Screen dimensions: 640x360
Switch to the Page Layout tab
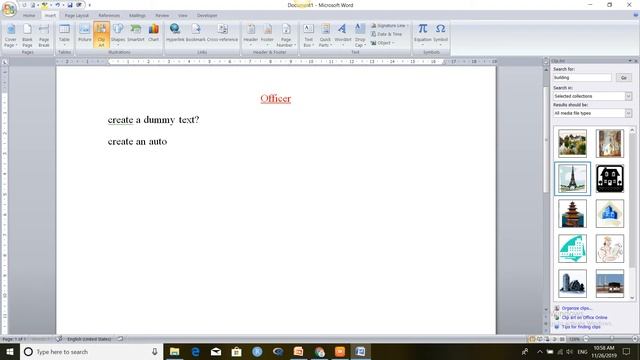click(77, 16)
